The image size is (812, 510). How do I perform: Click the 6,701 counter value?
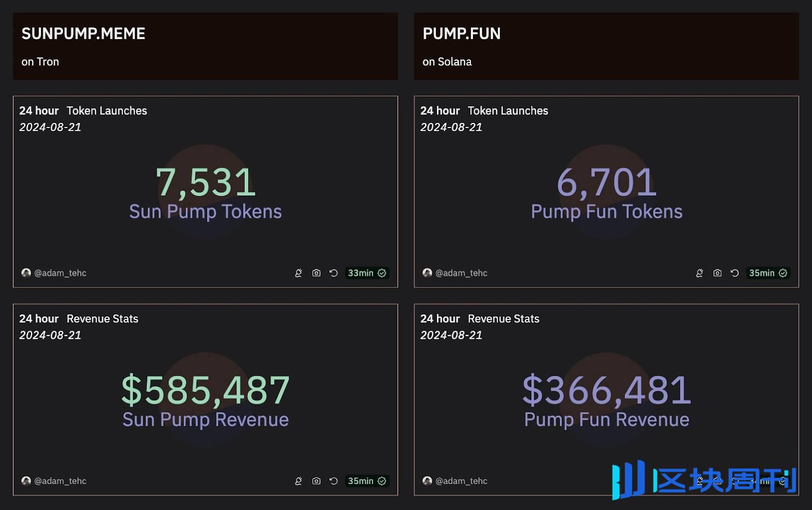click(606, 182)
